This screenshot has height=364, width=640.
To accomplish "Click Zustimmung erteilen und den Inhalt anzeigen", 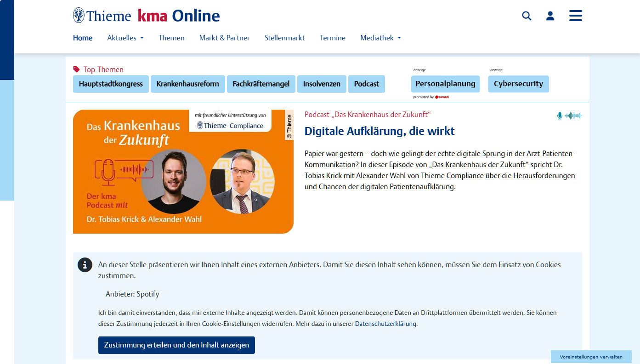I will [x=176, y=345].
